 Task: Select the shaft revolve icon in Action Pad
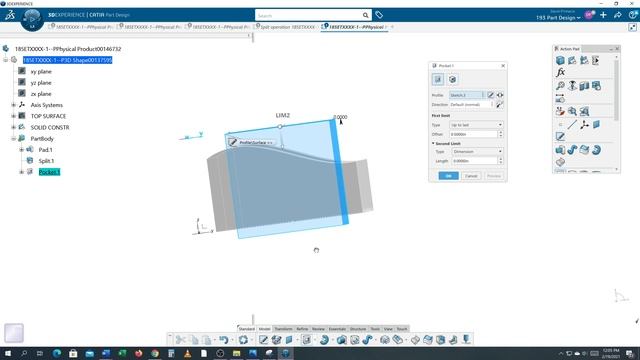(x=596, y=150)
